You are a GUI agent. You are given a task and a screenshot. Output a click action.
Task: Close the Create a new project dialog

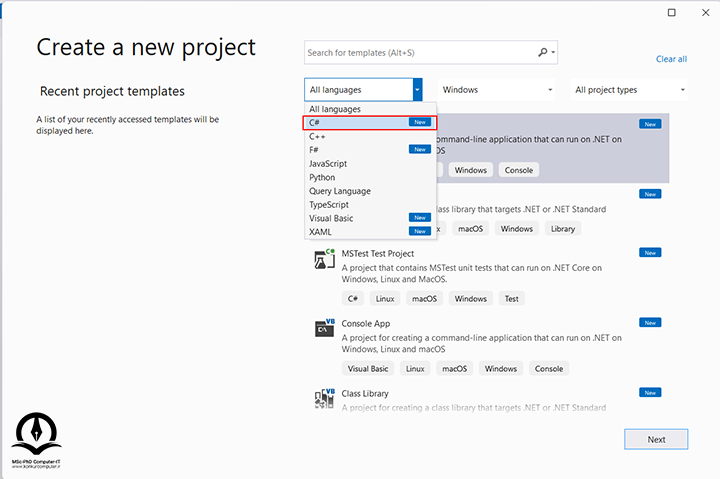click(x=706, y=12)
